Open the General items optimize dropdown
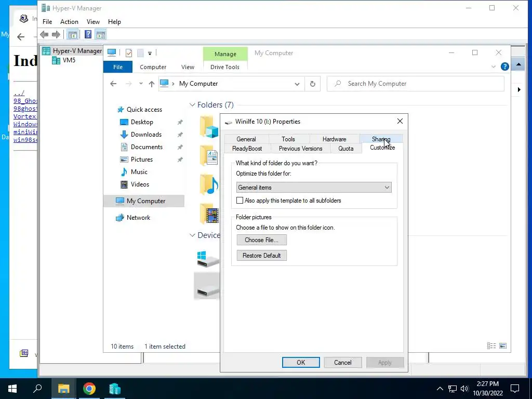 (314, 187)
